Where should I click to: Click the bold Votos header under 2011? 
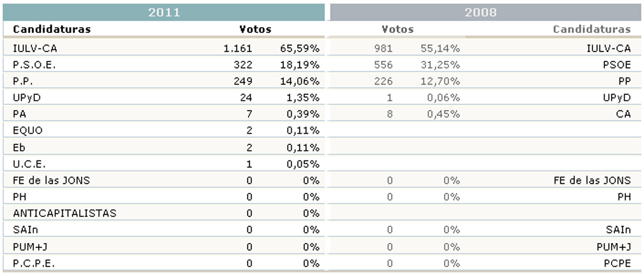(x=255, y=29)
